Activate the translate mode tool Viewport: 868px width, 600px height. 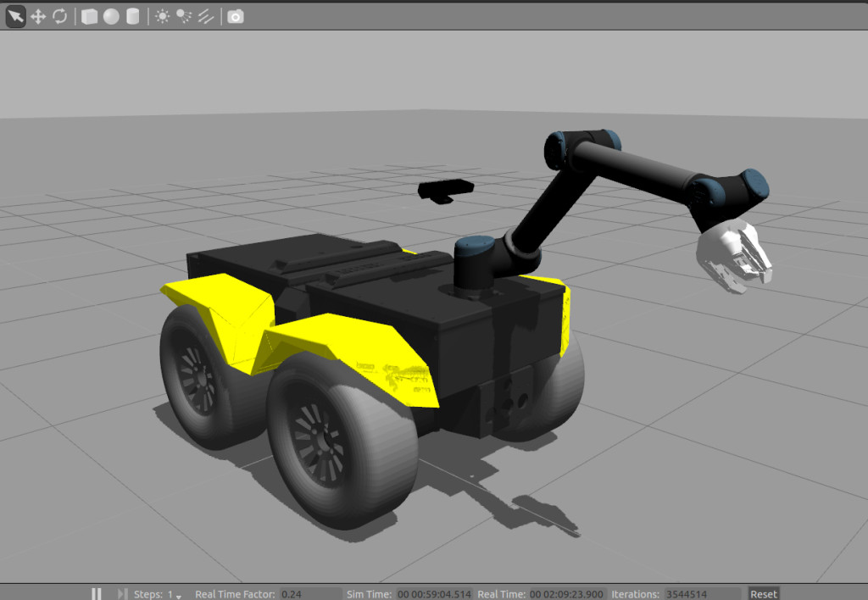(38, 16)
